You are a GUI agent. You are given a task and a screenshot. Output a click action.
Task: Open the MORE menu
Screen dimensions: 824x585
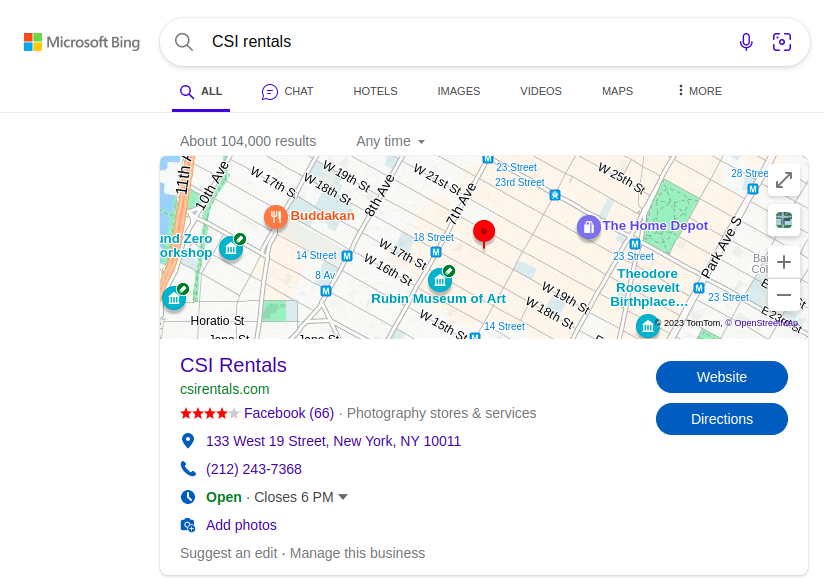pos(699,91)
